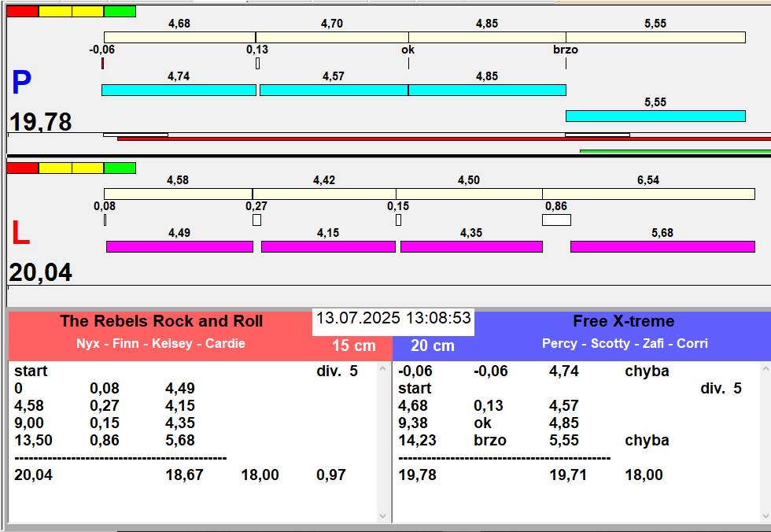
Task: Select the cream 6,54 split bar
Action: pyautogui.click(x=648, y=194)
